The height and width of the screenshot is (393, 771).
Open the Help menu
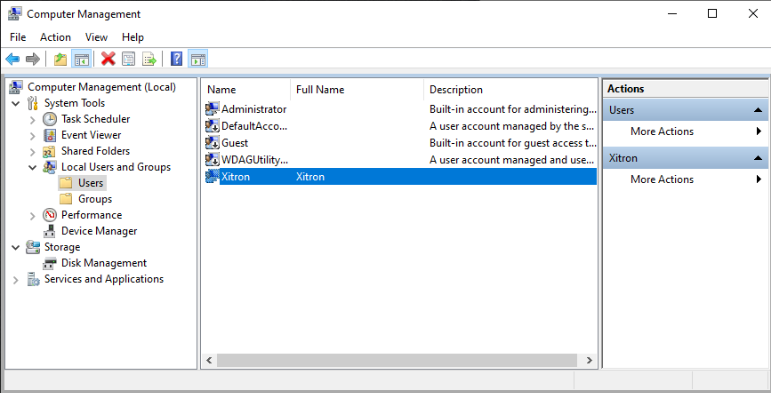coord(133,37)
